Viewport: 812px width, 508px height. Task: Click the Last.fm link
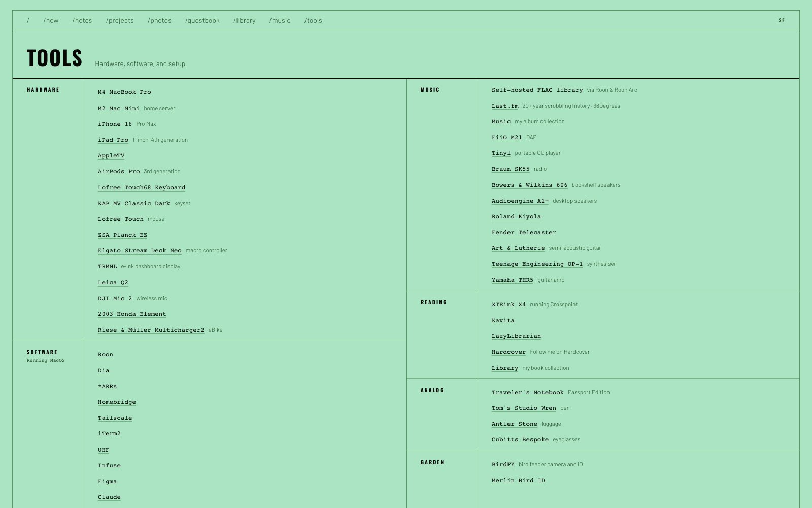(x=505, y=106)
